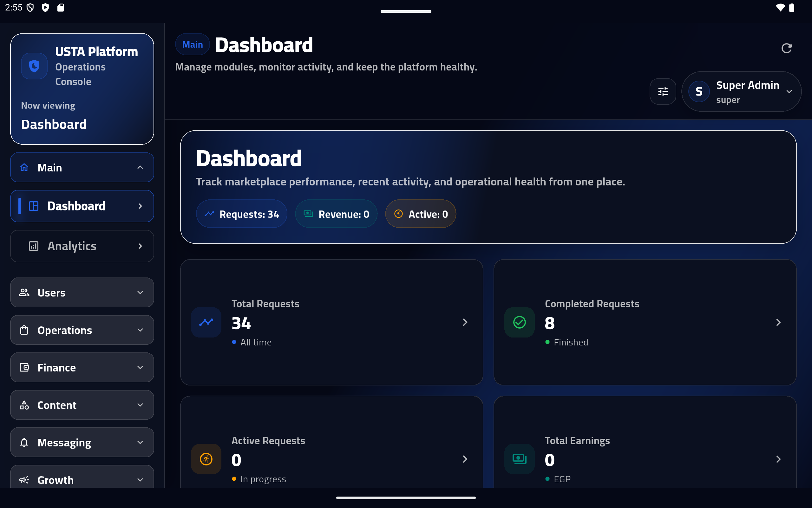Screen dimensions: 812x508
Task: Collapse the Main section chevron
Action: [140, 167]
